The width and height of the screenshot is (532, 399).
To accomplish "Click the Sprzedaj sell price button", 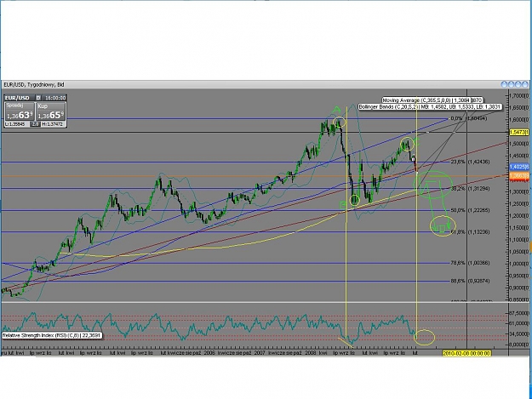I will point(20,111).
